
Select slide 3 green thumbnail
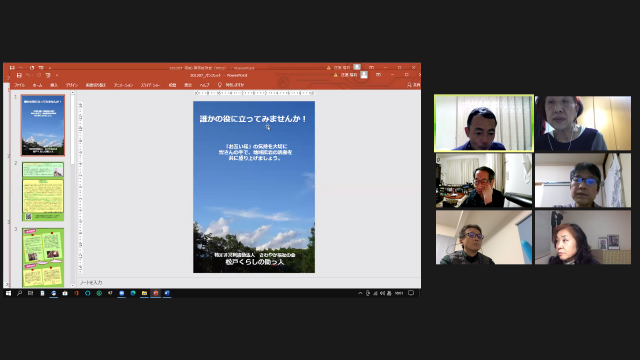tap(43, 257)
